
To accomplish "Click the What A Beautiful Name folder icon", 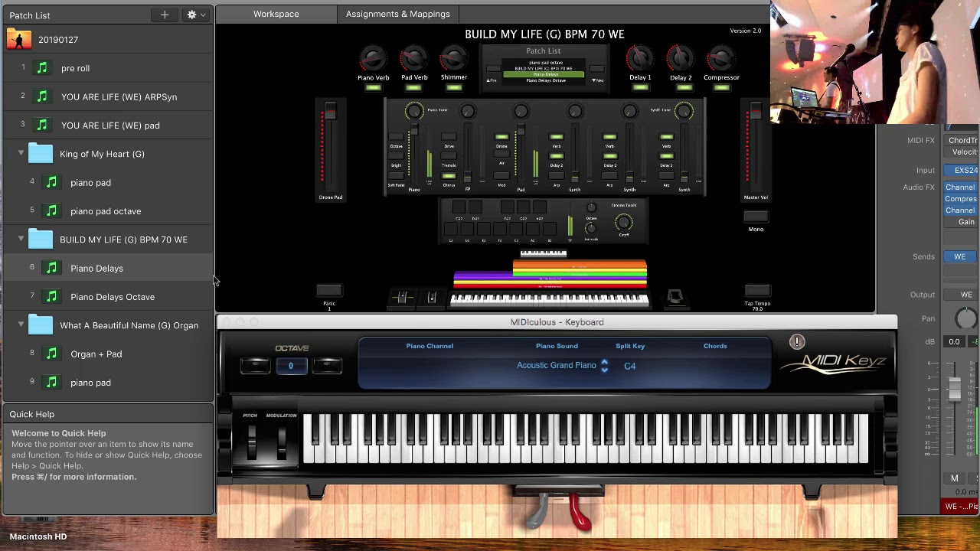I will 41,325.
